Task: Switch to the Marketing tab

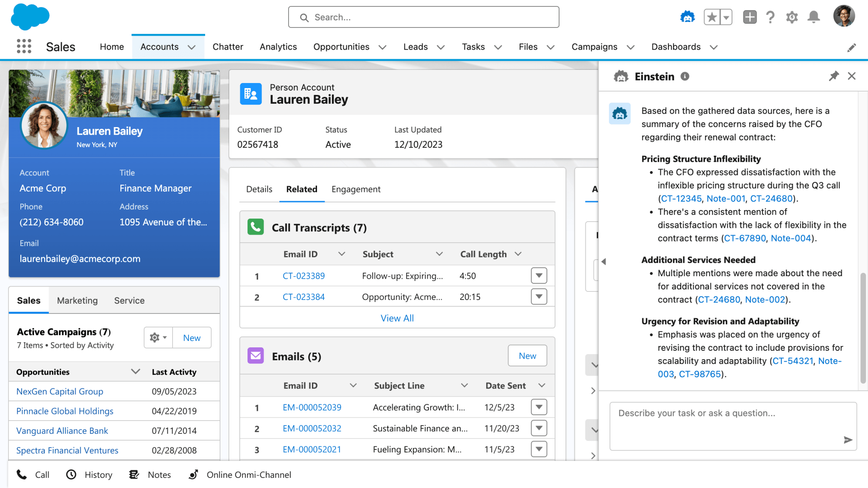Action: 77,300
